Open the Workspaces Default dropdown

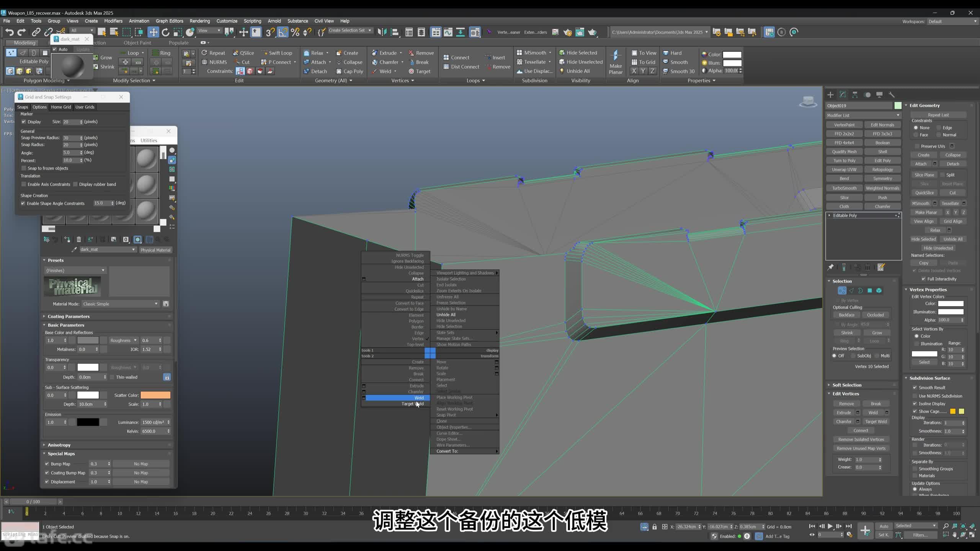952,21
